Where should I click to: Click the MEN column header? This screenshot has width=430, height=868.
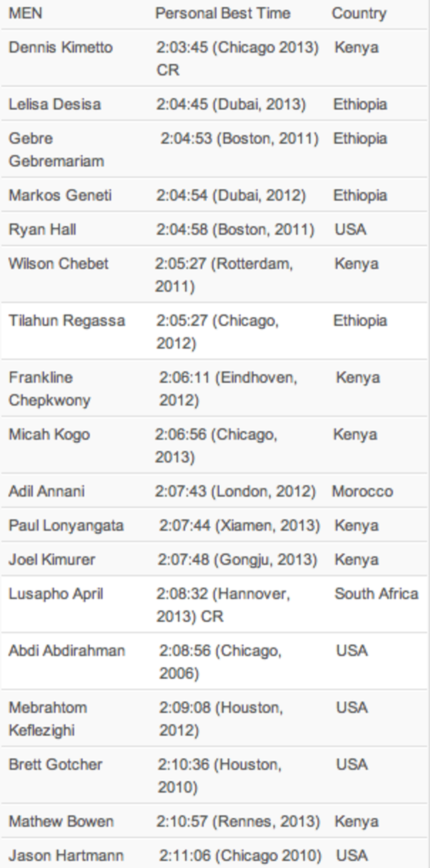[25, 14]
